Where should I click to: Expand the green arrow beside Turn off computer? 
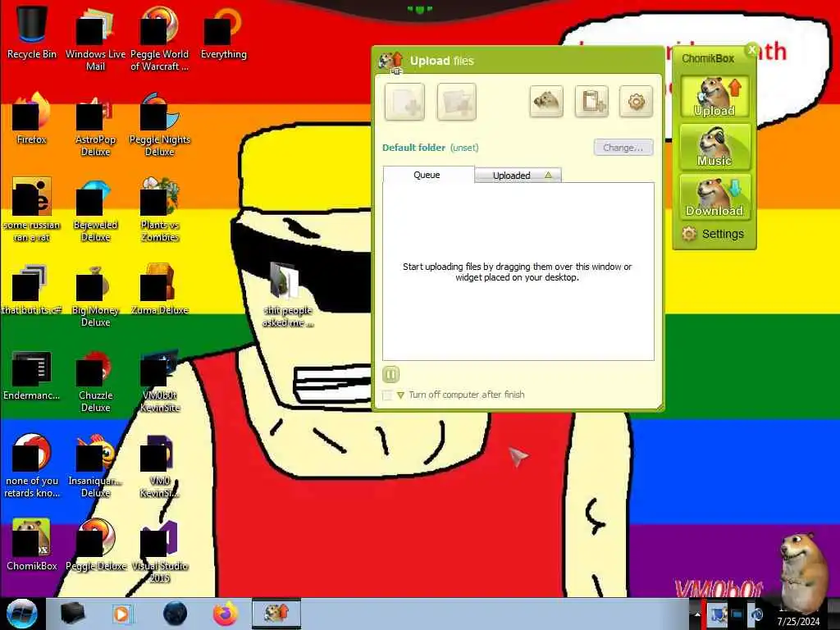tap(400, 395)
